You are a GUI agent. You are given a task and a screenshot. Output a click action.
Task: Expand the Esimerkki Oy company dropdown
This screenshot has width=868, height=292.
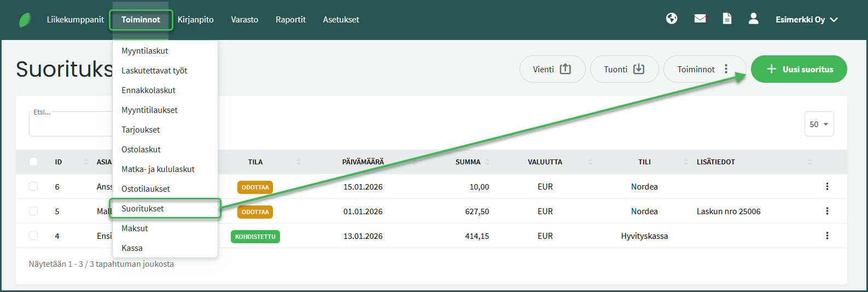tap(806, 20)
